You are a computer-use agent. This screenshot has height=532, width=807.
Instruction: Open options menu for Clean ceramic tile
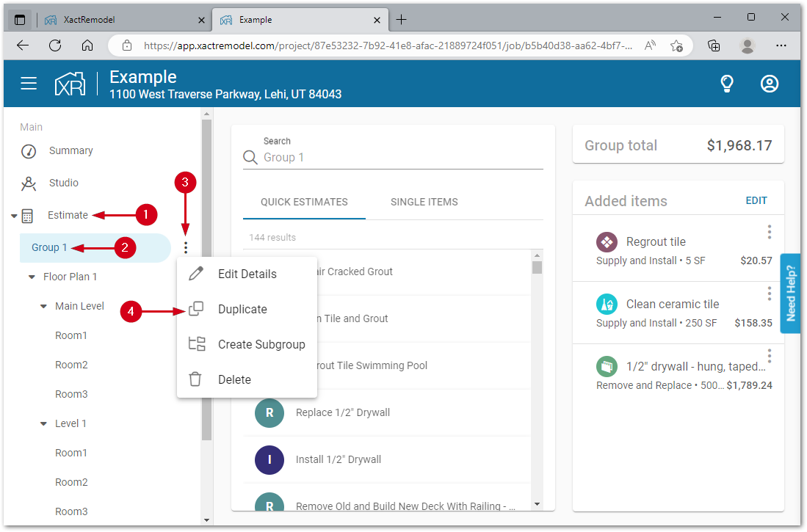pyautogui.click(x=769, y=294)
